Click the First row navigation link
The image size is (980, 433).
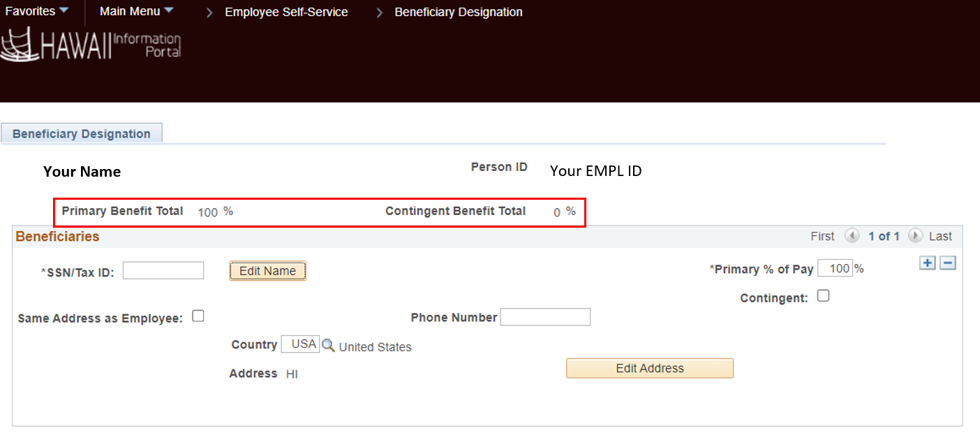tap(822, 236)
